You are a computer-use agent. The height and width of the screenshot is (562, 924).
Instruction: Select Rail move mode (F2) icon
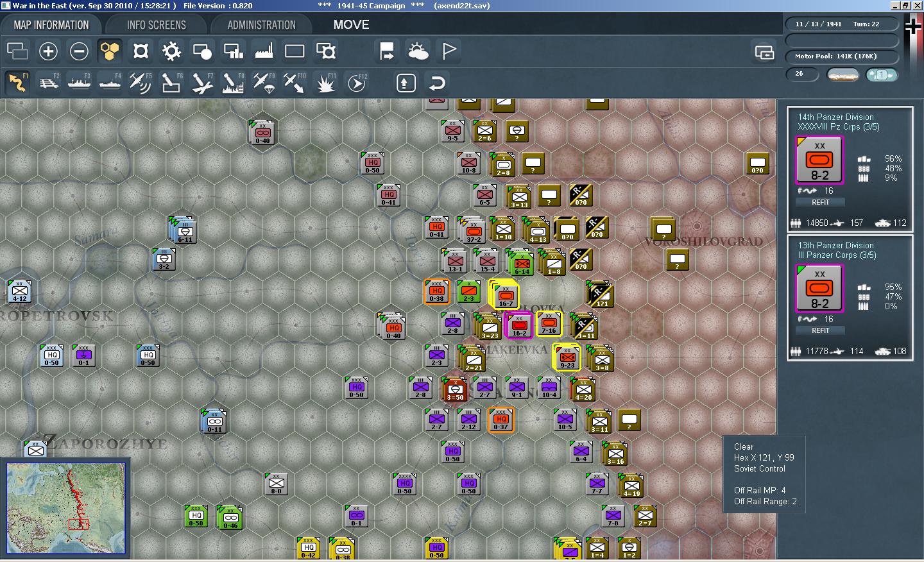point(49,83)
